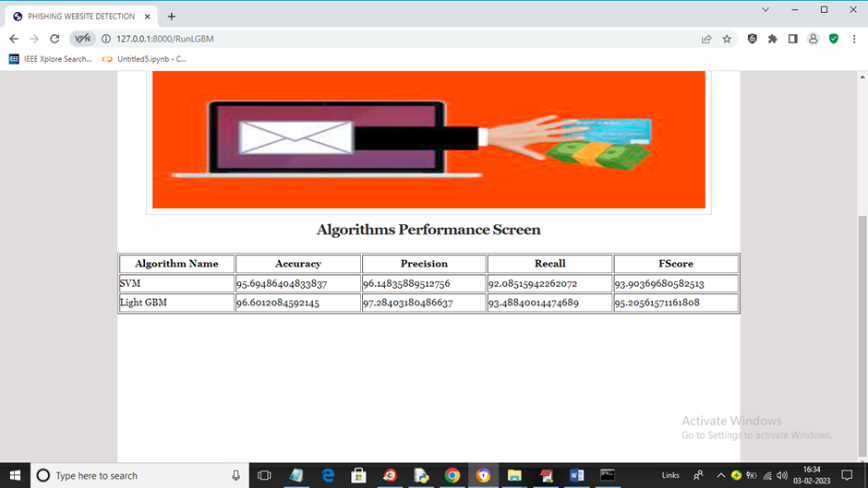
Task: Click the Type here to search box
Action: coord(139,475)
